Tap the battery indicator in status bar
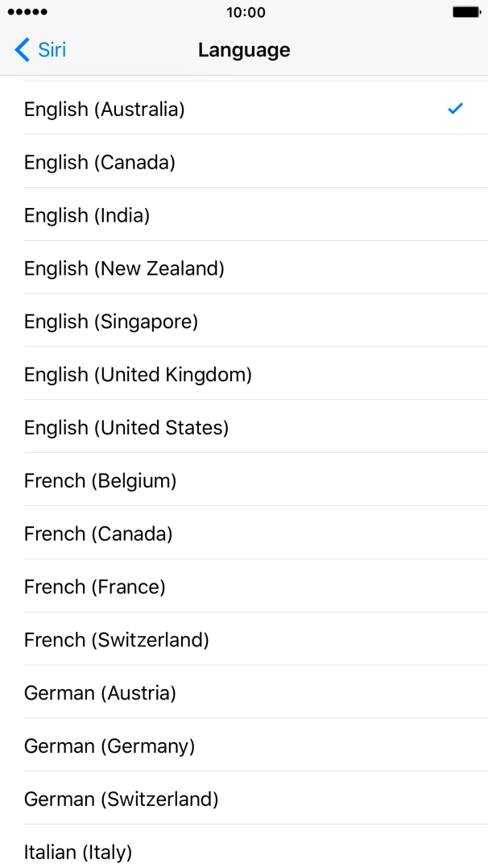The height and width of the screenshot is (868, 488). (465, 11)
